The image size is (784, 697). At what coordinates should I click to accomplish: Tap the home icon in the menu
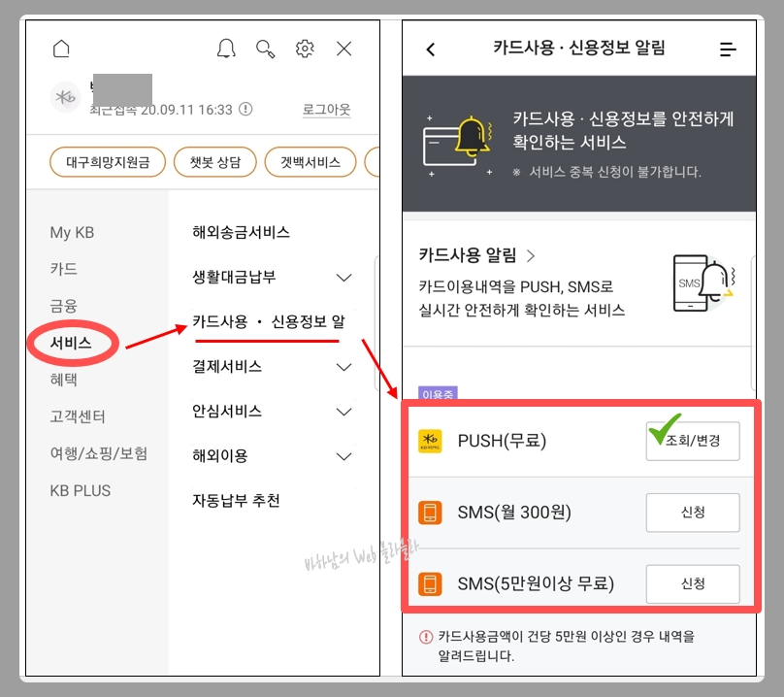(61, 49)
